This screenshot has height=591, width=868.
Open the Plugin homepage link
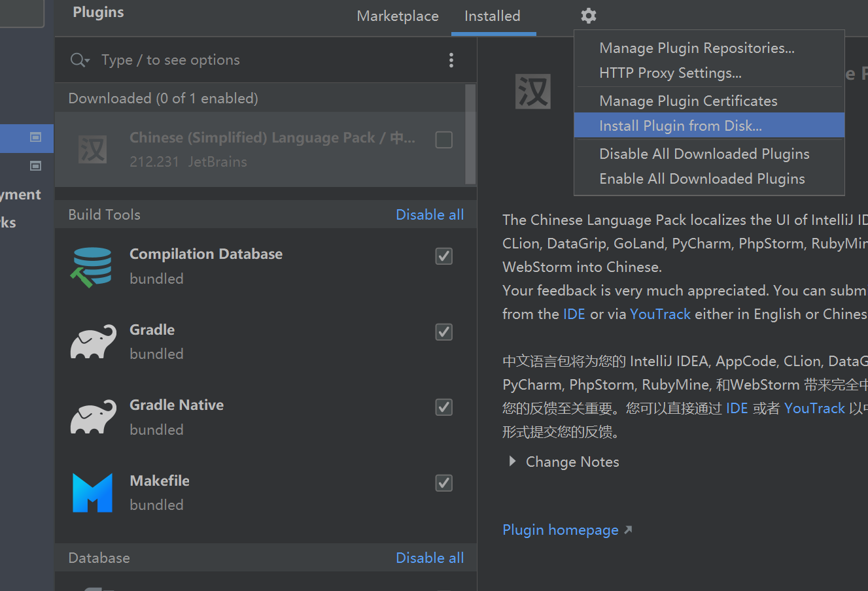(x=561, y=530)
